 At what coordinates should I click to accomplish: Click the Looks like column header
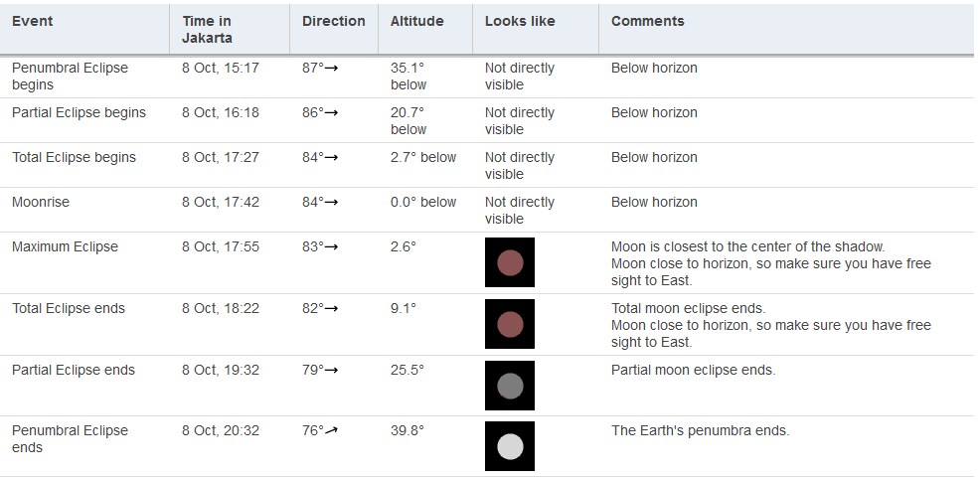click(x=520, y=21)
